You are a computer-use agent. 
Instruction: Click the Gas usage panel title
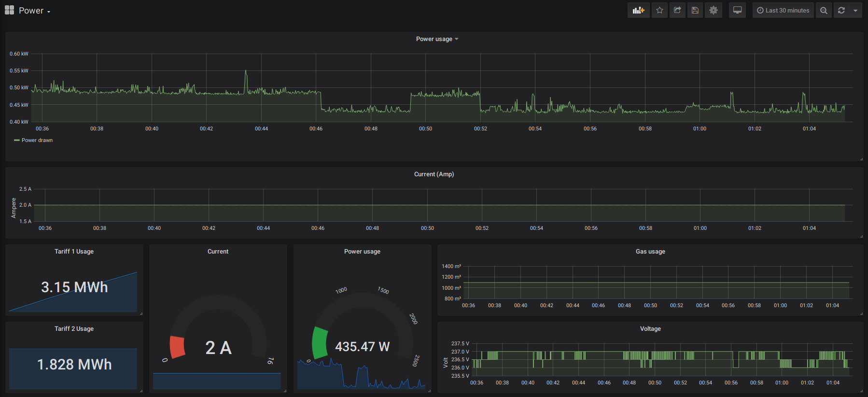[650, 252]
